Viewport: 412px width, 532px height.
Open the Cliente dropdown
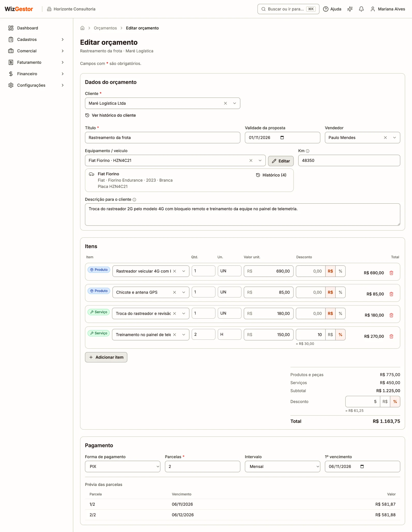235,103
